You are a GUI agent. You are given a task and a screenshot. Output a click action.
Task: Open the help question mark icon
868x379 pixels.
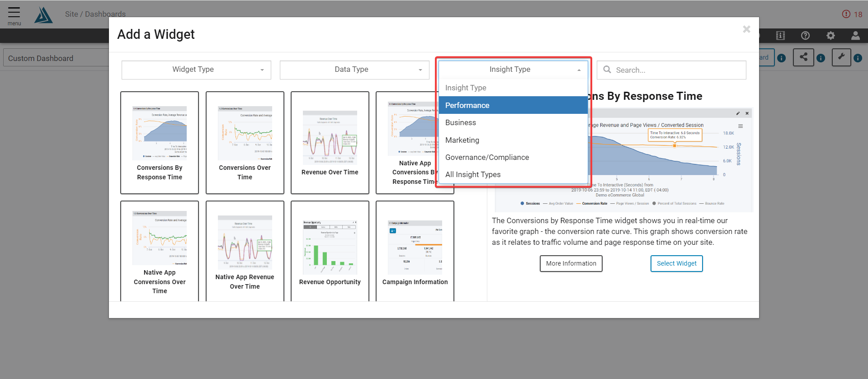(805, 36)
